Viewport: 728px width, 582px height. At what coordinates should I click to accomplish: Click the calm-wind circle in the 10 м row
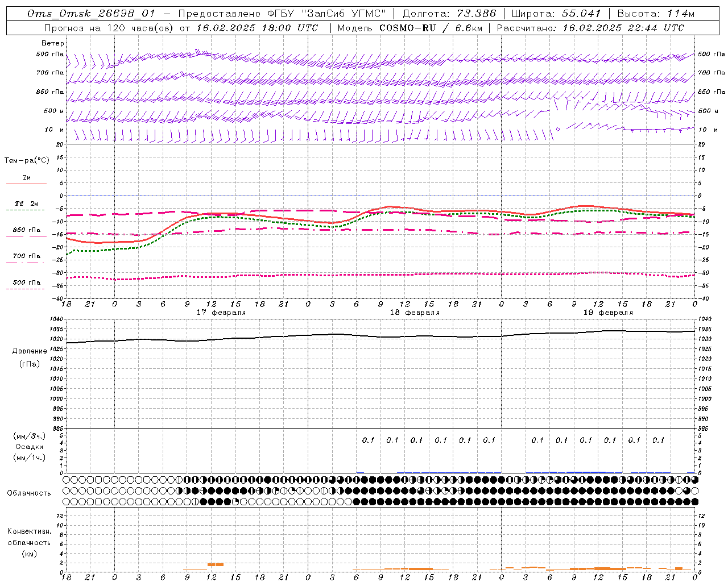(x=557, y=129)
